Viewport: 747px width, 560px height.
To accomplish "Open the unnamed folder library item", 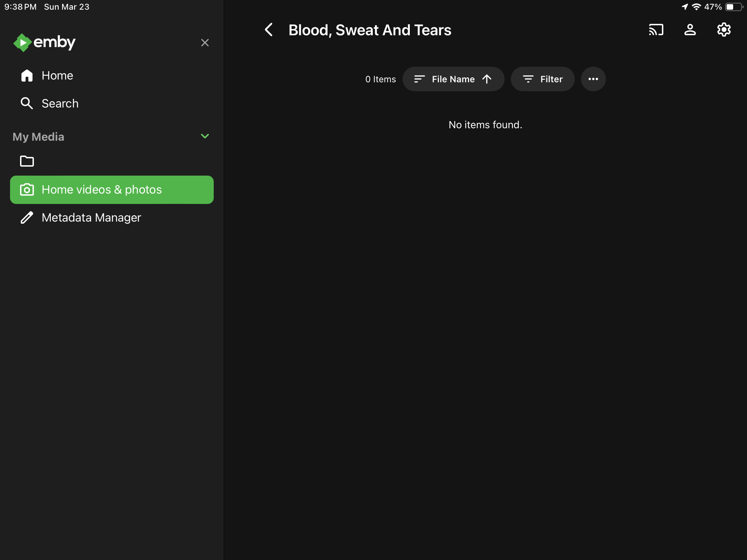I will (x=27, y=161).
